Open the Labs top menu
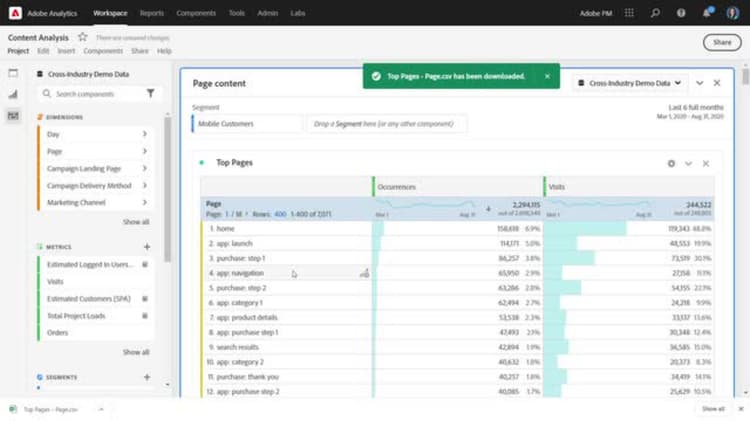750x421 pixels. click(x=298, y=13)
